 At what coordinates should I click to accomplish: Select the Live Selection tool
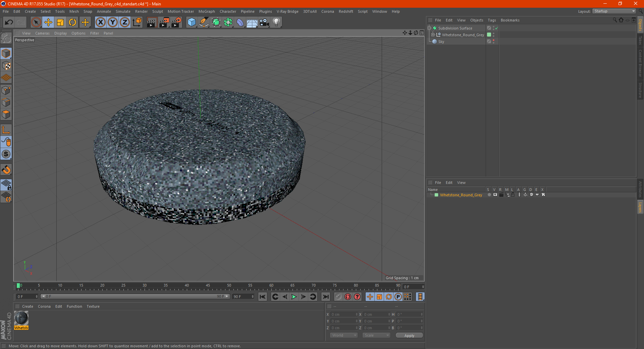coord(36,22)
